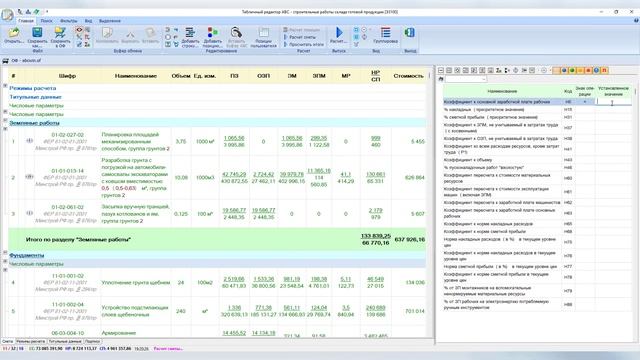Click the application round logo button

[x=7, y=15]
